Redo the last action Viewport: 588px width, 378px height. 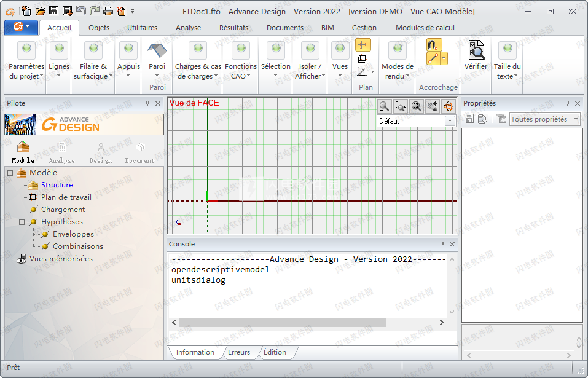(x=94, y=11)
